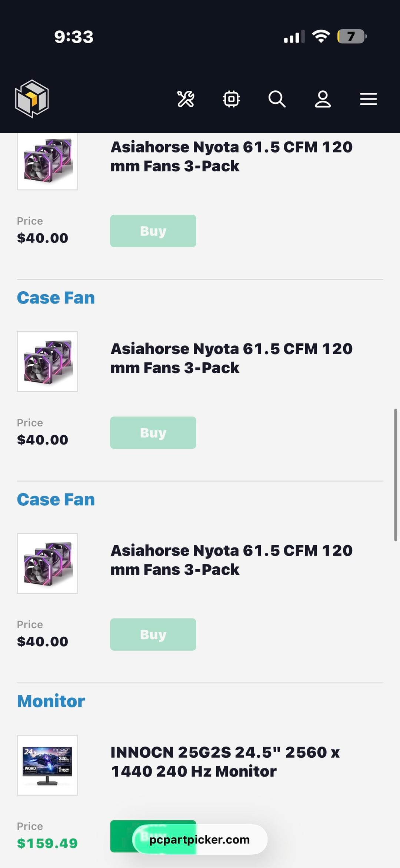400x868 pixels.
Task: Open the topmost Asiahorse Nyota fans title
Action: (231, 157)
